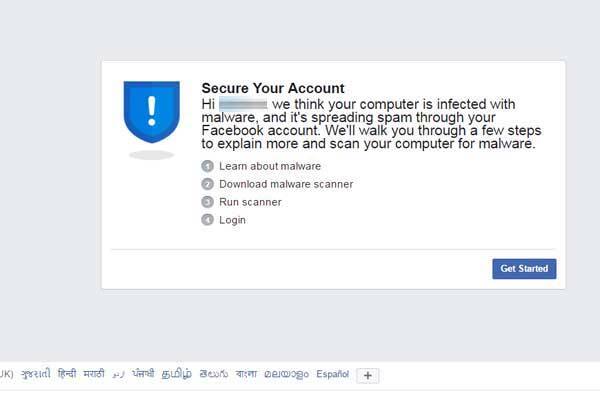Click the blue security shield icon
Viewport: 600px width, 400px height.
coord(152,112)
